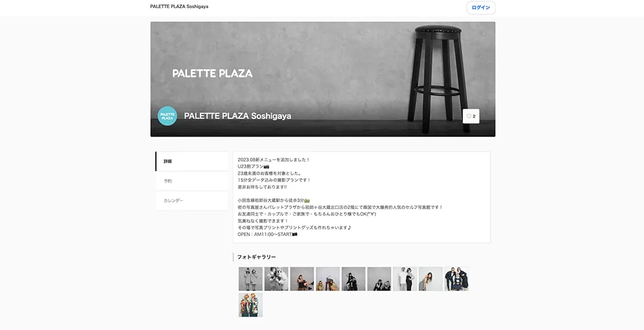
Task: Click the お友達同士で・カップルで line
Action: [307, 214]
